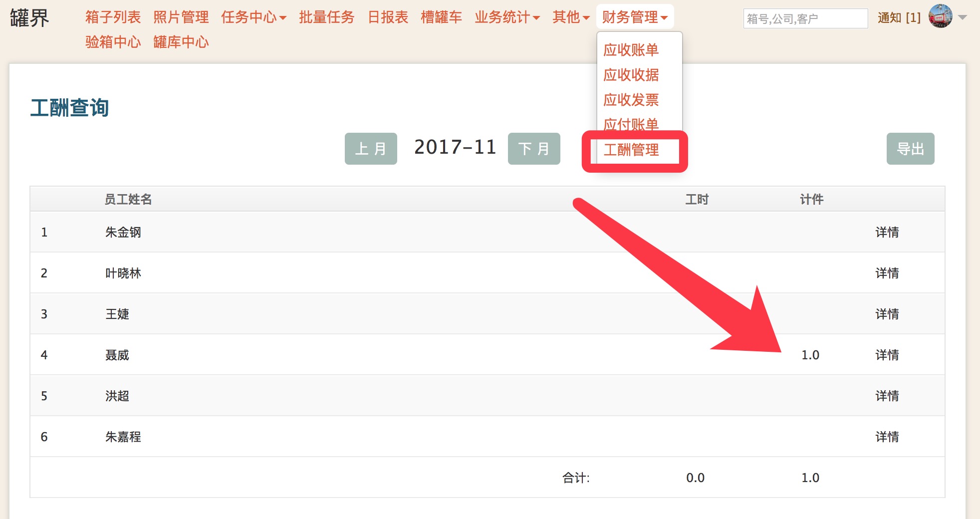Image resolution: width=980 pixels, height=519 pixels.
Task: Expand the 业务统计 dropdown menu
Action: (x=507, y=17)
